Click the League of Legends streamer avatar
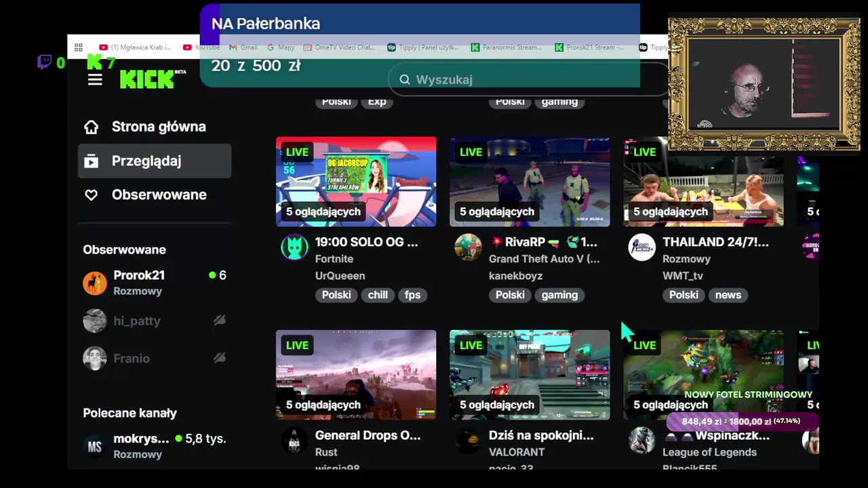Viewport: 868px width, 488px height. pos(642,441)
